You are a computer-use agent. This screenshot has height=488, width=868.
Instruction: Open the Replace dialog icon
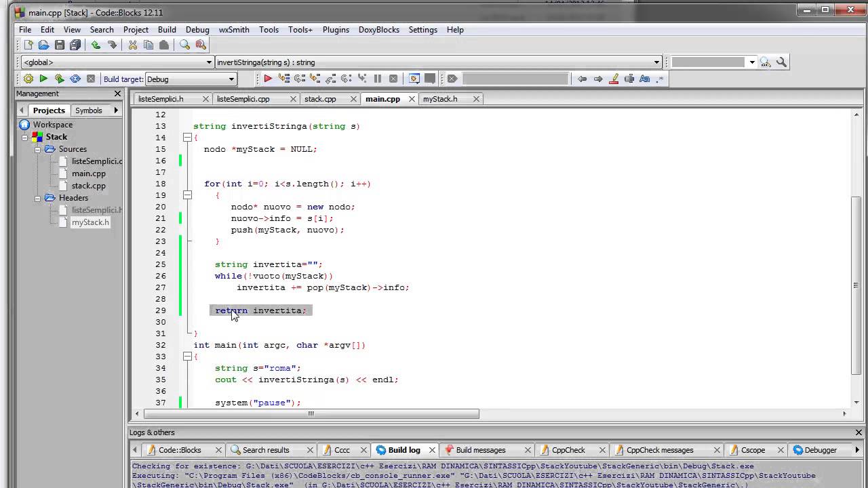(x=201, y=45)
